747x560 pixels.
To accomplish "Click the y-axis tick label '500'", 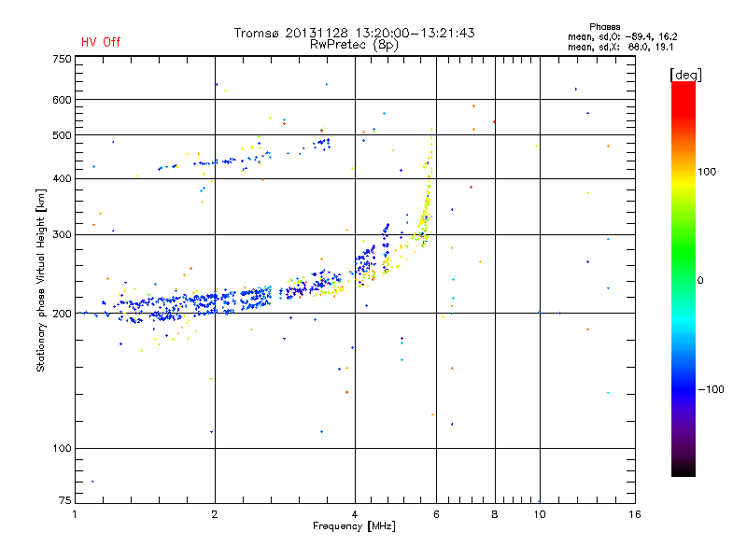I will point(62,135).
